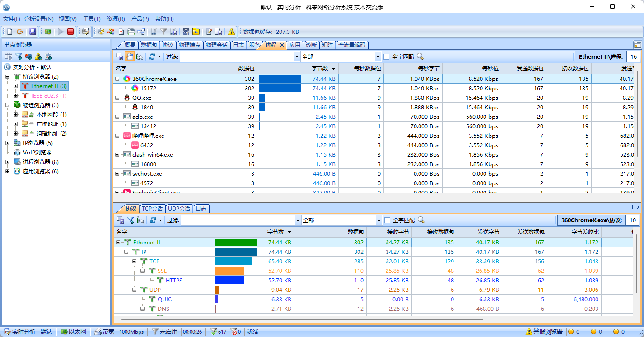Open the lower '全部' scope dropdown
The image size is (644, 337).
tap(379, 220)
